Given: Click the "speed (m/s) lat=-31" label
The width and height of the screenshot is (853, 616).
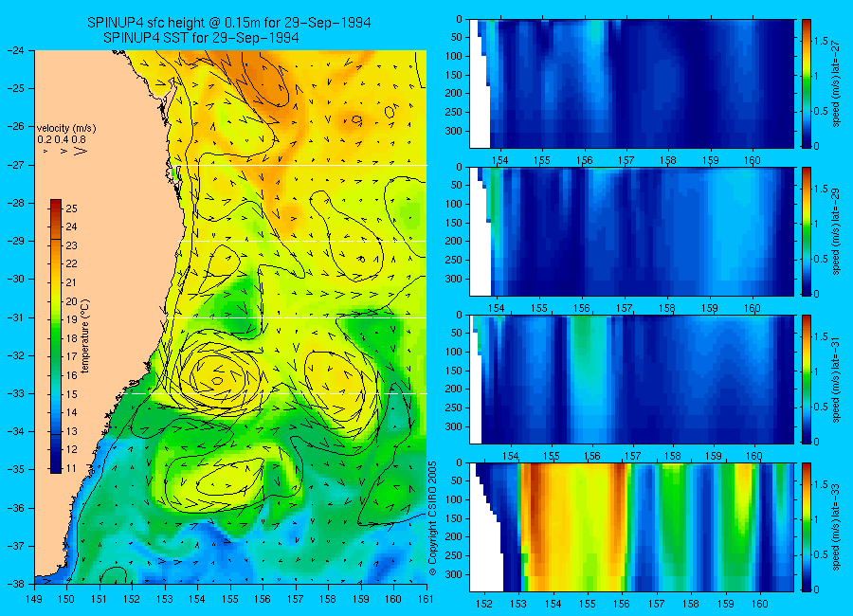Looking at the screenshot, I should click(836, 379).
